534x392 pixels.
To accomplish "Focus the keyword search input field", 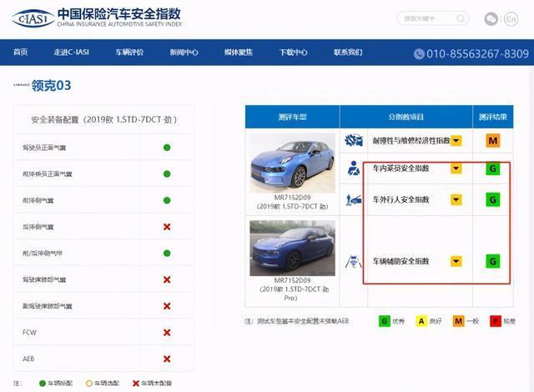I will click(x=433, y=18).
